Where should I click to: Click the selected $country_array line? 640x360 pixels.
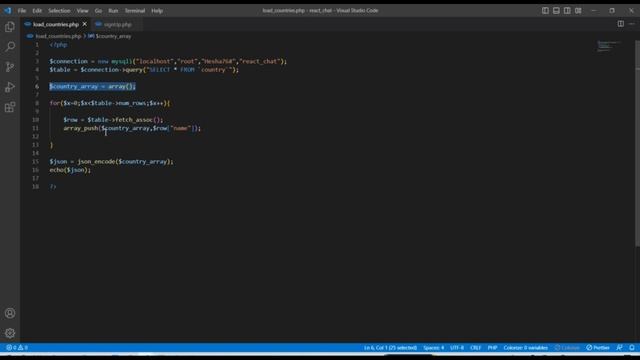pos(92,87)
